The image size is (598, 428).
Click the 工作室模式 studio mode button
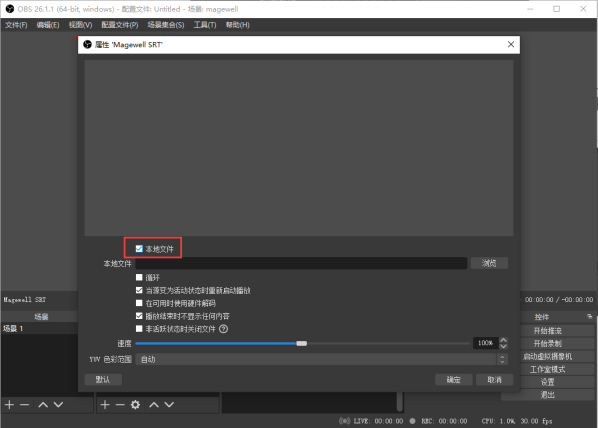click(548, 369)
